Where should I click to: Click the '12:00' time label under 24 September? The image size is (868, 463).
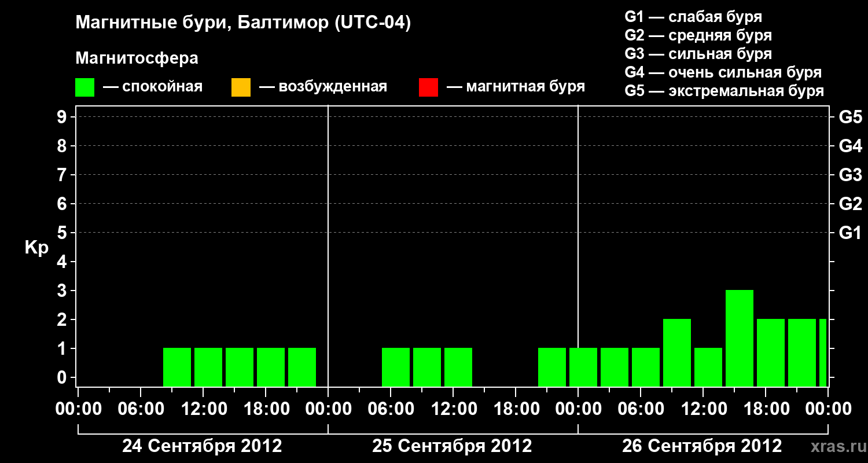[x=203, y=409]
